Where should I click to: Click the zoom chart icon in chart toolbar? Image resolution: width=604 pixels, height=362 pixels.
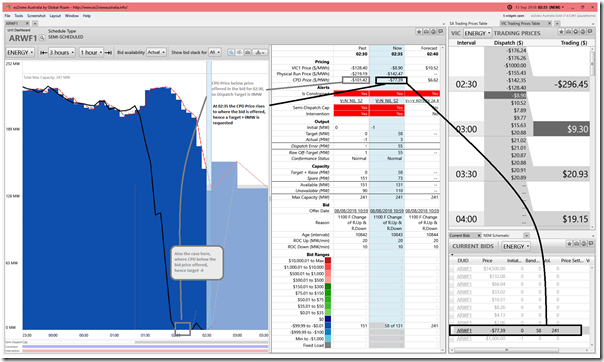click(231, 52)
